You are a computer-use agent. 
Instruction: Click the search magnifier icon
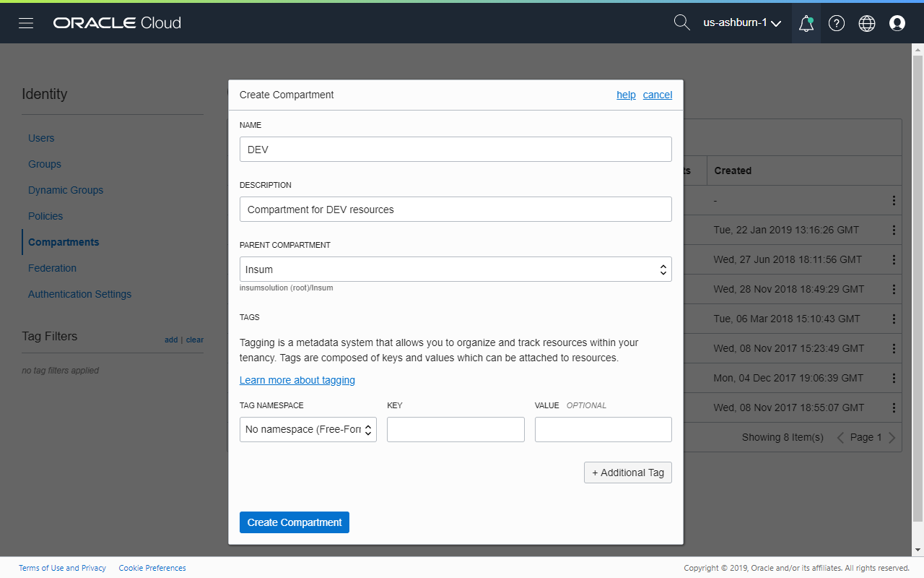[x=681, y=22]
